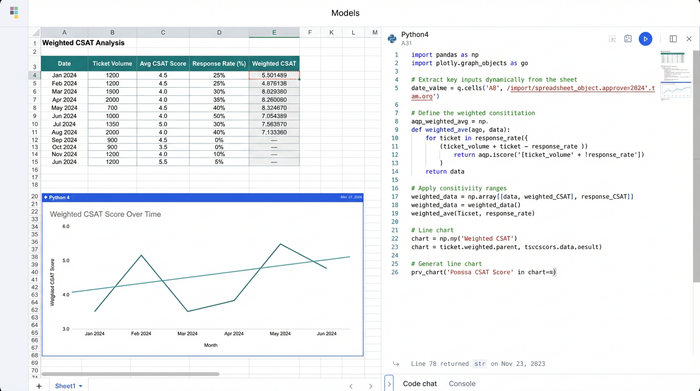Expand the bottom code panel chevron
The height and width of the screenshot is (391, 700).
pos(389,383)
